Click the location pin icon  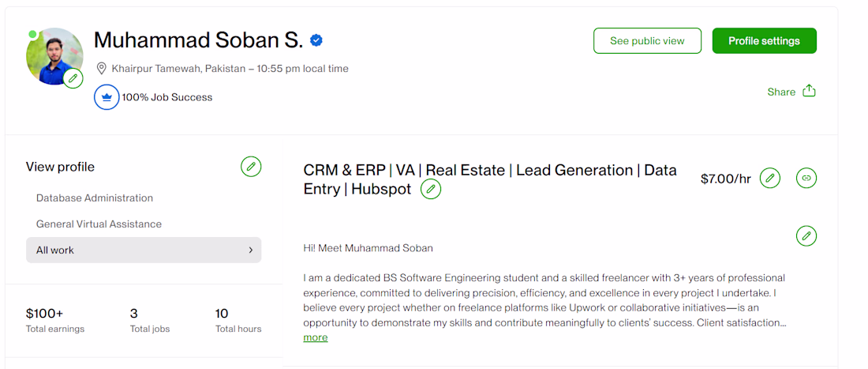(101, 68)
